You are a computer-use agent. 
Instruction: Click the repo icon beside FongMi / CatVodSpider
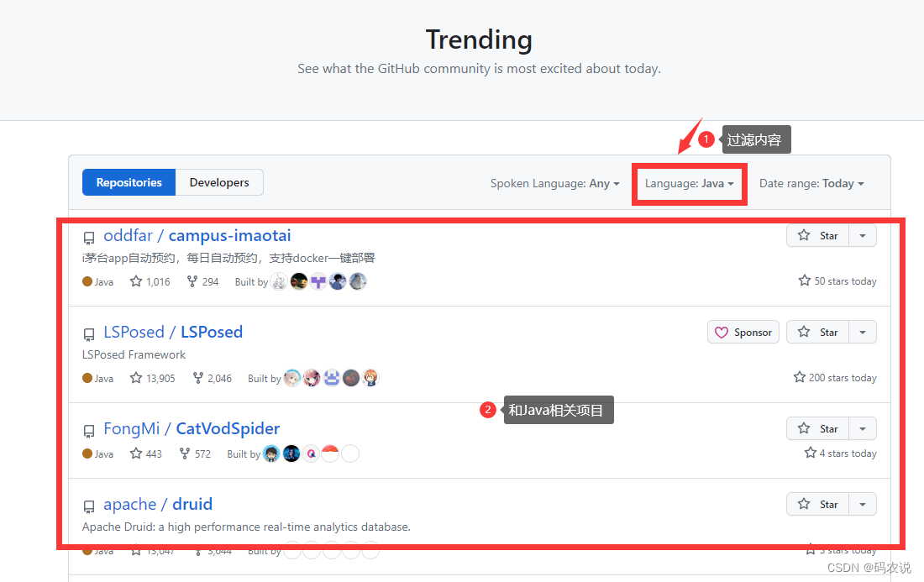point(89,431)
